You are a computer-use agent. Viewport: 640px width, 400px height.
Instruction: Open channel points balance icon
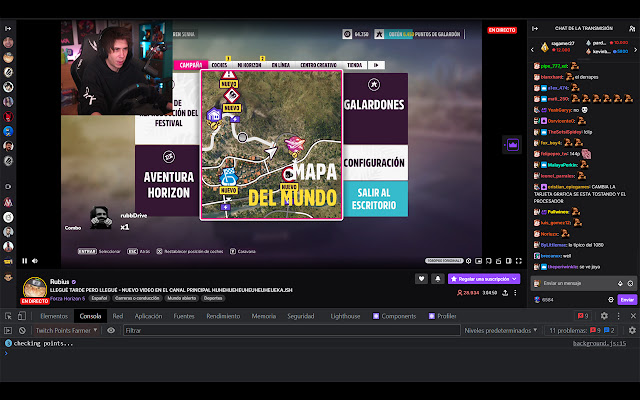(537, 300)
